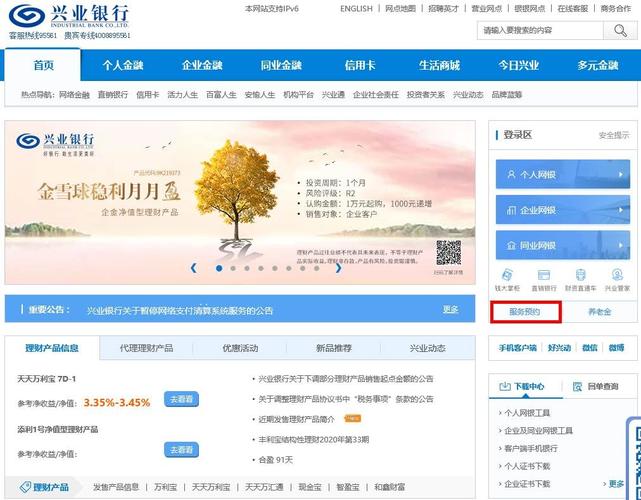Screen dimensions: 641x500
Task: Switch to 兴业动态 content tab
Action: coord(428,348)
